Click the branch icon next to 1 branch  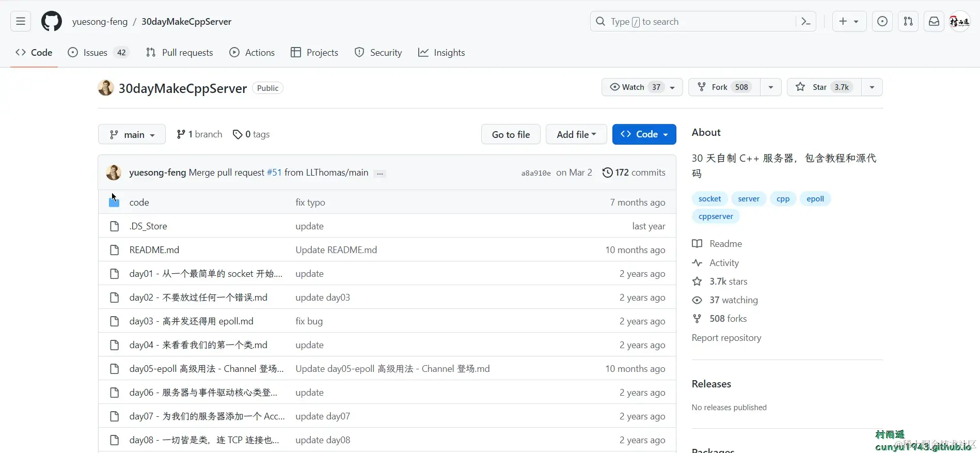tap(181, 134)
